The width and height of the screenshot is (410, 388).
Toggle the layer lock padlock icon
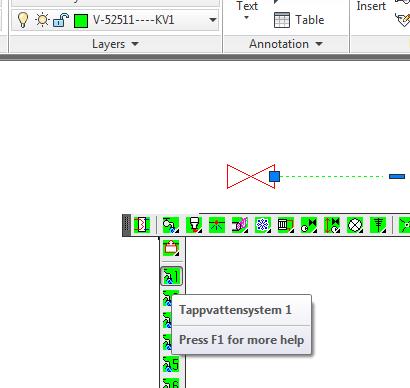[61, 20]
